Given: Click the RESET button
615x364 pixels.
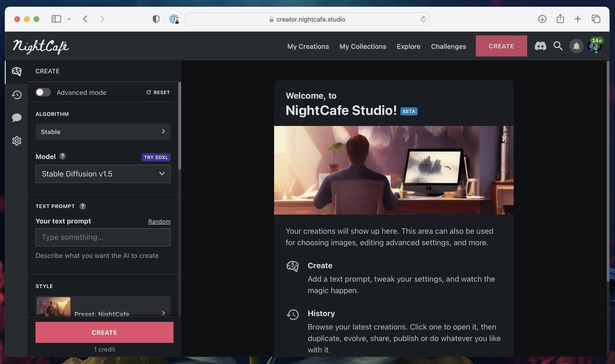Looking at the screenshot, I should [x=158, y=92].
